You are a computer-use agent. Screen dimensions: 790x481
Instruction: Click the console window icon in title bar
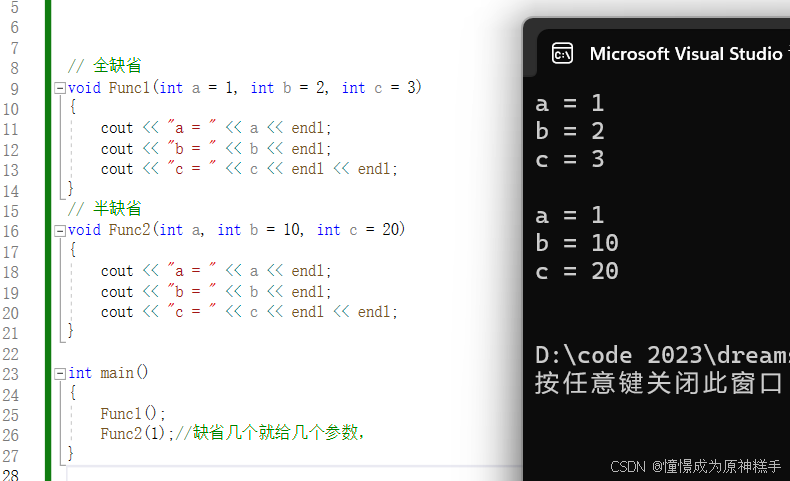click(562, 53)
